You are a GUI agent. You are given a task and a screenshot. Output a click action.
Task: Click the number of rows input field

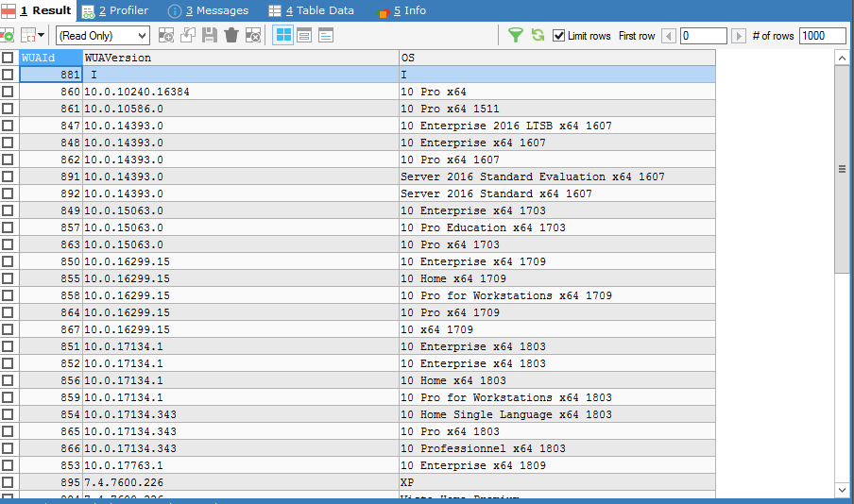(822, 36)
